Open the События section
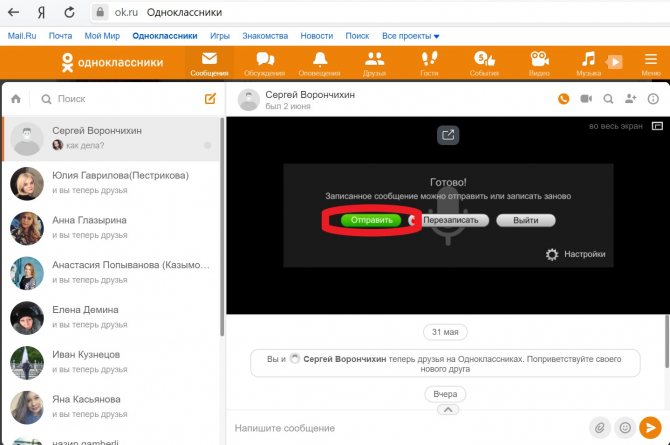The image size is (670, 445). tap(484, 63)
